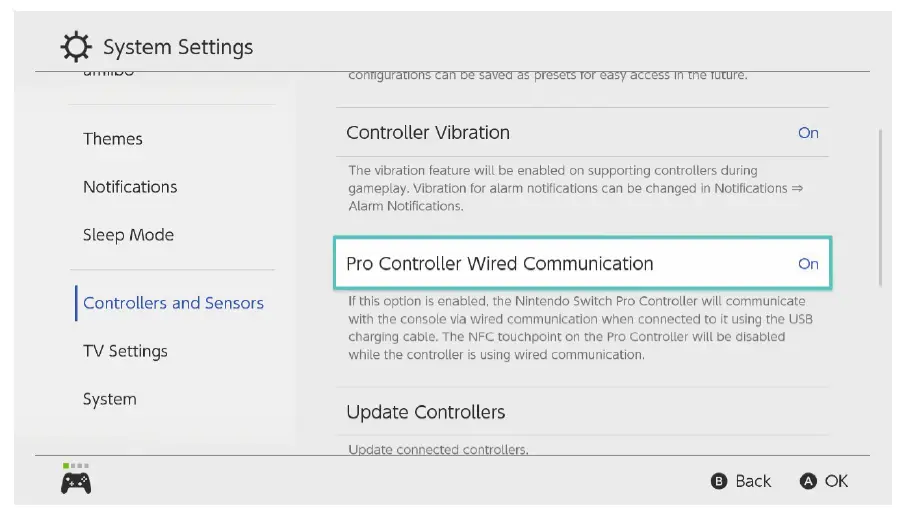The image size is (902, 515).
Task: Click the controller icon in bottom-left corner
Action: tap(76, 483)
